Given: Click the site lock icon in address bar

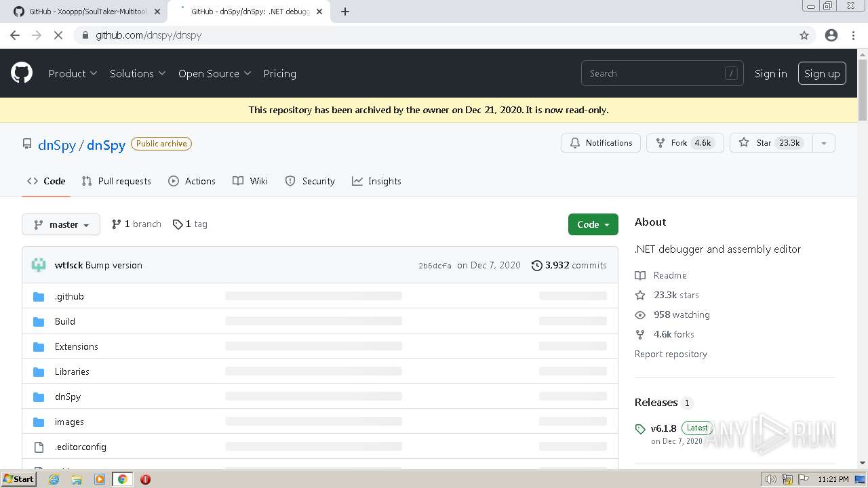Looking at the screenshot, I should pos(85,35).
